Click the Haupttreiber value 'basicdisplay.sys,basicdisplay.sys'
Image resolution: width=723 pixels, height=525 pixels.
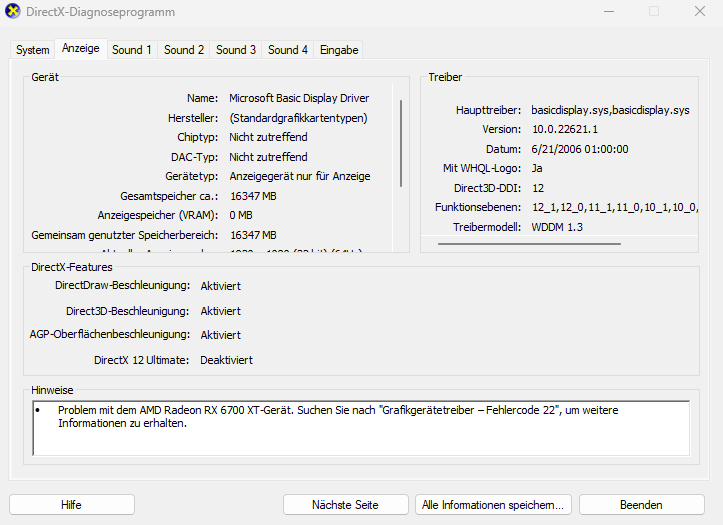click(610, 110)
